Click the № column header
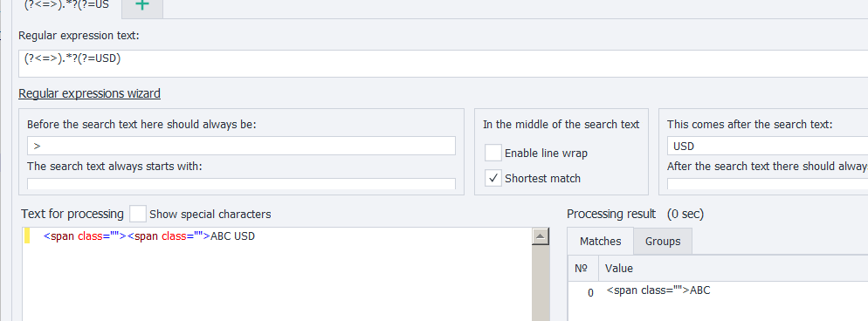Image resolution: width=868 pixels, height=321 pixels. click(x=583, y=269)
